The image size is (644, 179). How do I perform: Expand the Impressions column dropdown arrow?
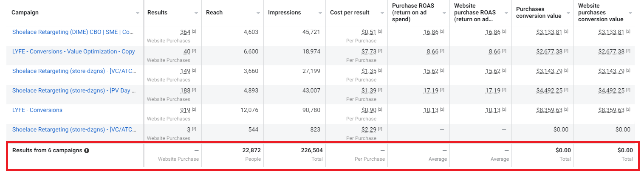pyautogui.click(x=320, y=13)
